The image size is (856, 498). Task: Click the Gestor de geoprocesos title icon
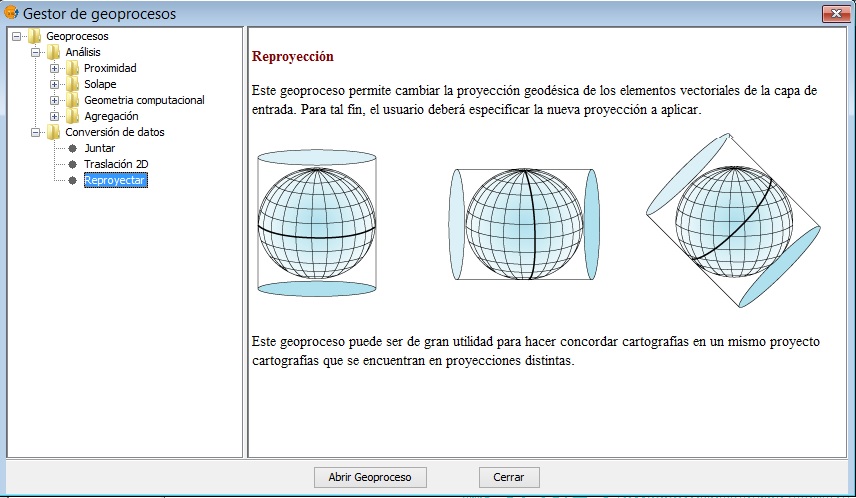11,12
